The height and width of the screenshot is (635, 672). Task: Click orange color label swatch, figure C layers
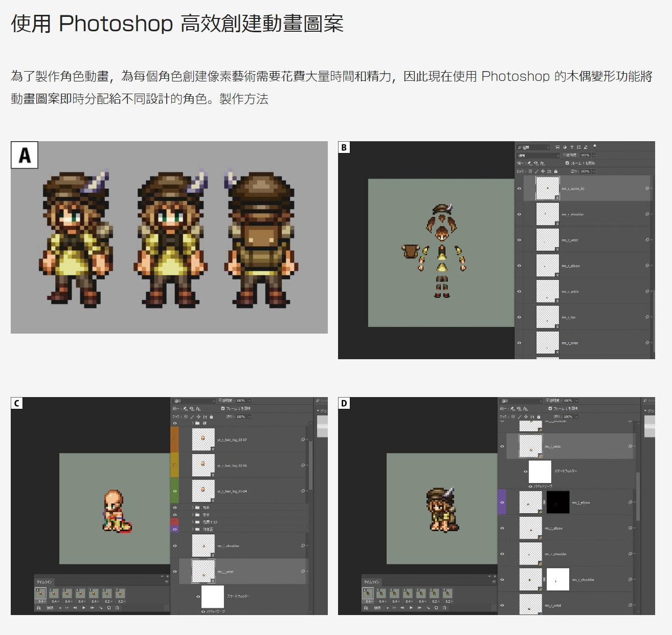click(x=174, y=440)
